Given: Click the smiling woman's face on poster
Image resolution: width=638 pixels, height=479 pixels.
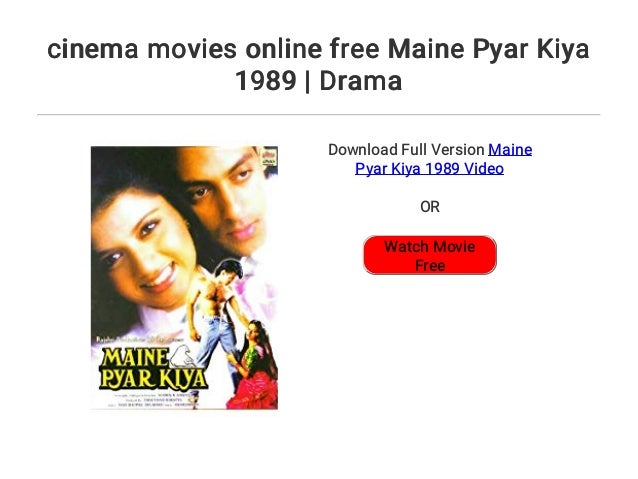Looking at the screenshot, I should click(x=143, y=244).
